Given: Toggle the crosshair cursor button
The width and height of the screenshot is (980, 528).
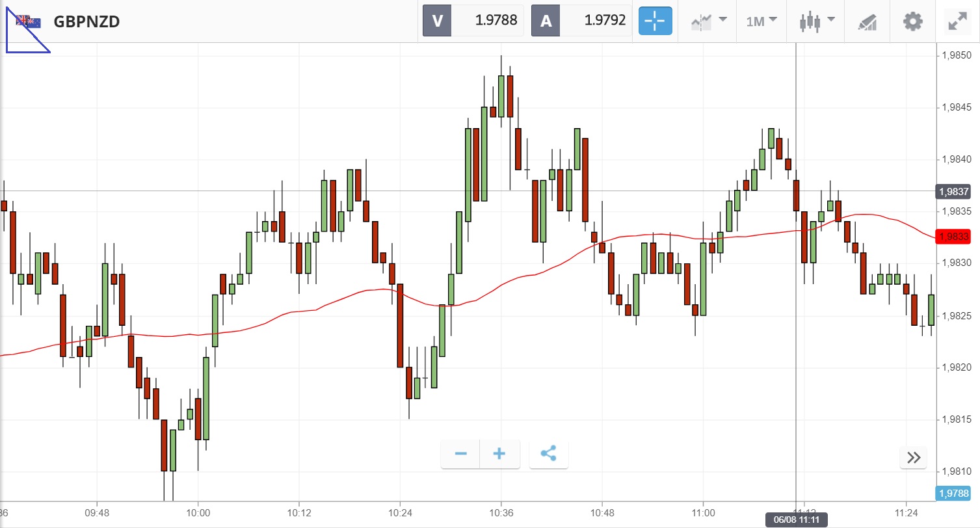Looking at the screenshot, I should tap(655, 21).
